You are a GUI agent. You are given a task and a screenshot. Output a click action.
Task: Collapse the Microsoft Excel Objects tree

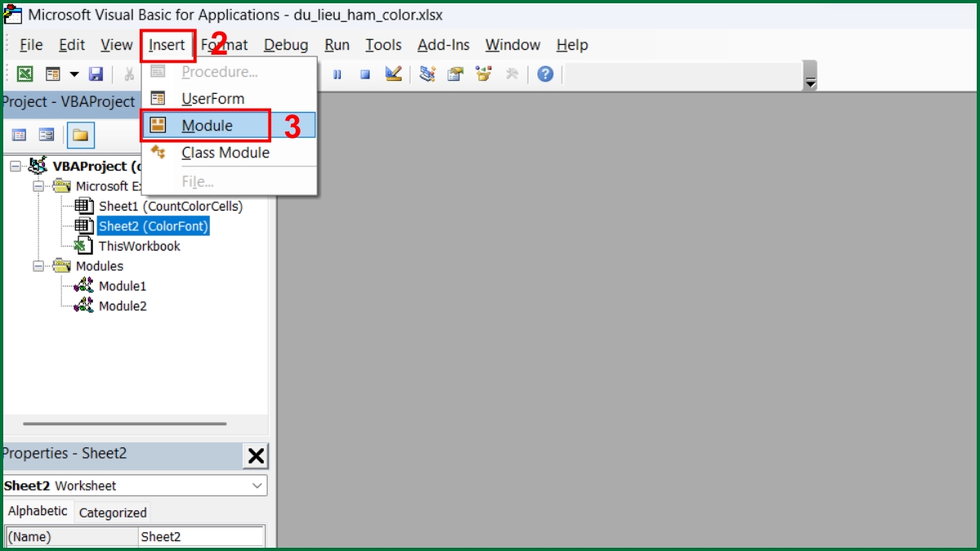(x=39, y=185)
